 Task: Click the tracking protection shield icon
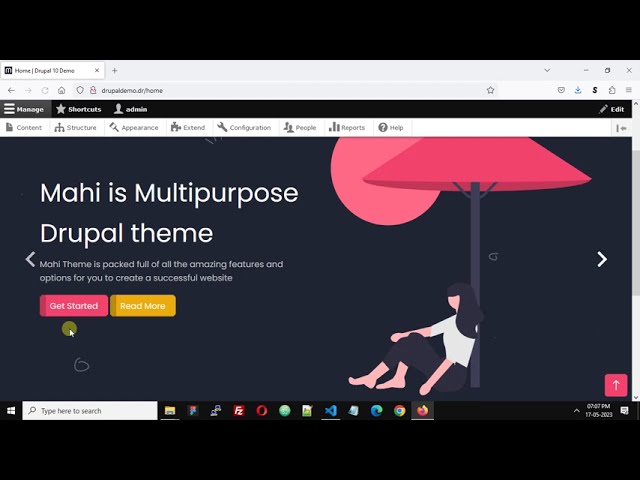click(x=80, y=90)
